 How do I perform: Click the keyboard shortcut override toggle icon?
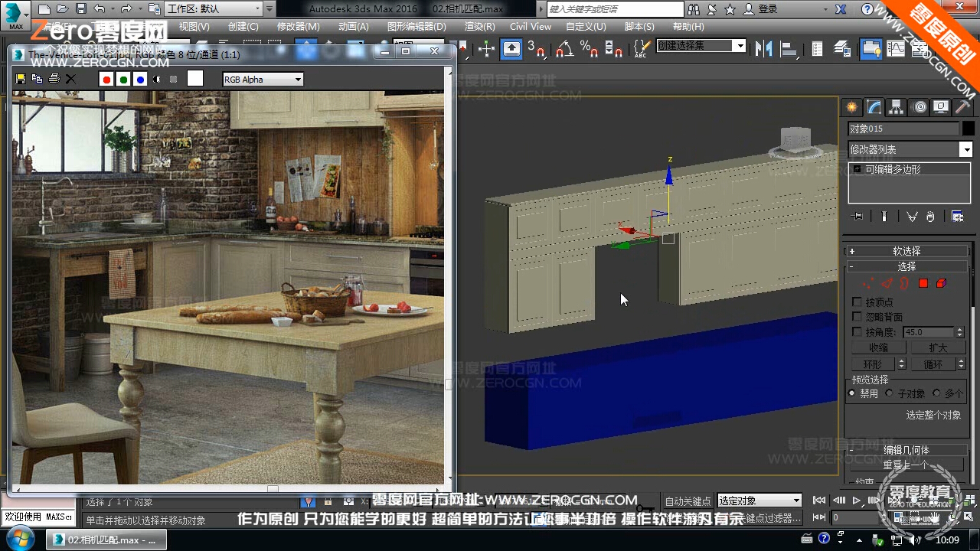[511, 49]
